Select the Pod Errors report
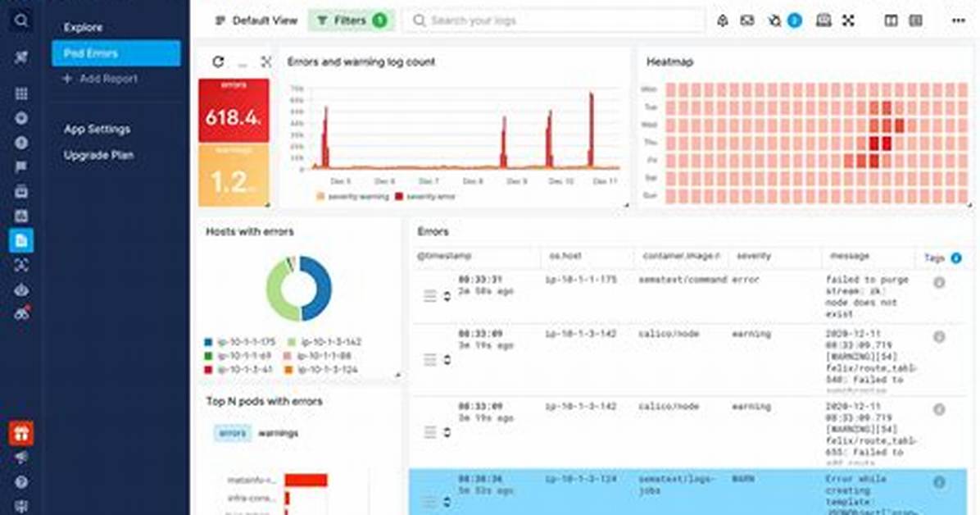The width and height of the screenshot is (980, 515). pos(116,53)
